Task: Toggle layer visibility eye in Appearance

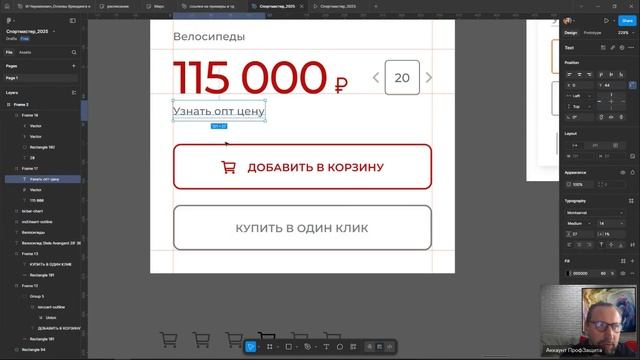Action: coord(623,172)
